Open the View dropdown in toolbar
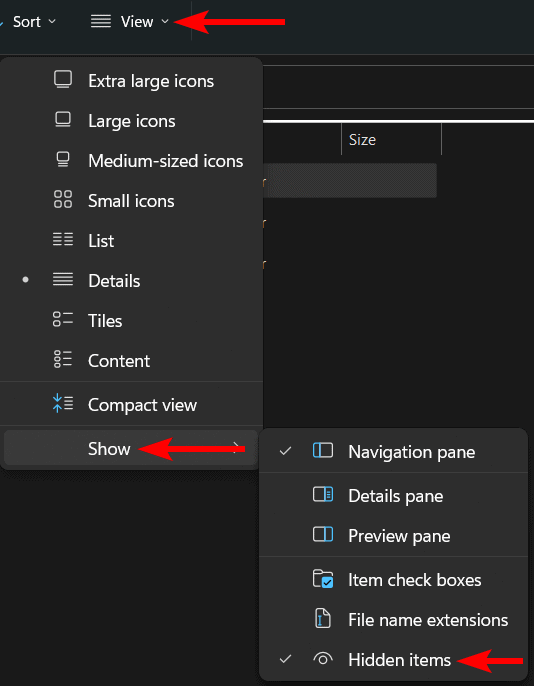The image size is (534, 686). point(129,21)
